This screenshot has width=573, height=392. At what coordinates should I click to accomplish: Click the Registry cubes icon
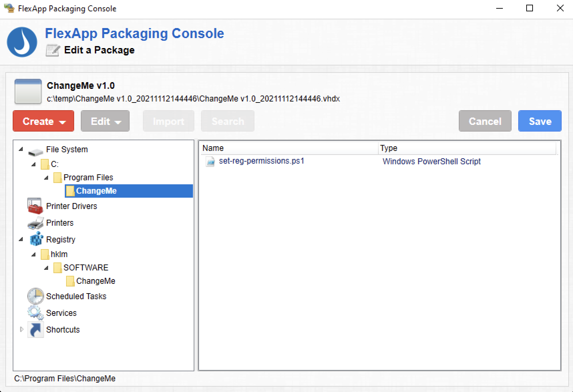tap(36, 239)
